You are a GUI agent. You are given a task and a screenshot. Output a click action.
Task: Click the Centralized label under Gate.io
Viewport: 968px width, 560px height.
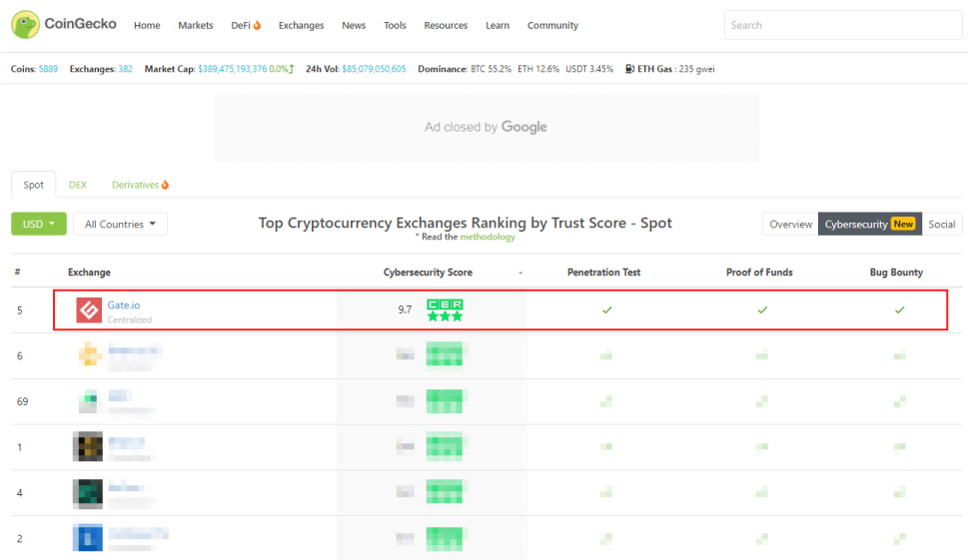click(130, 319)
